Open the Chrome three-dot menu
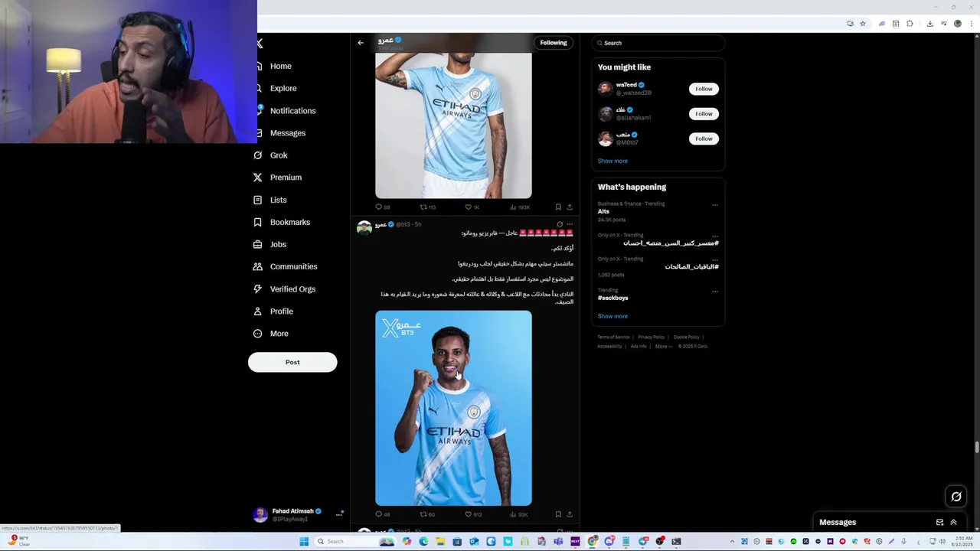The height and width of the screenshot is (551, 980). 970,24
